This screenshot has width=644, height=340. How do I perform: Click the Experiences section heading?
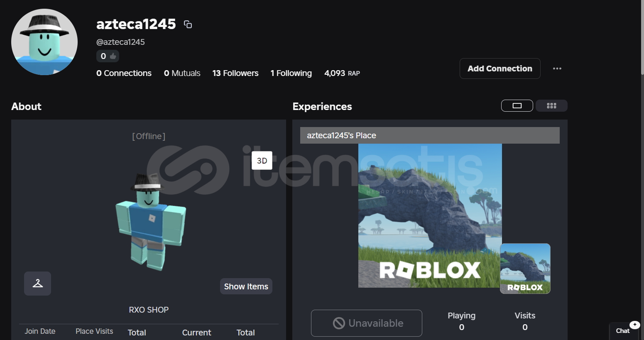[x=322, y=107]
